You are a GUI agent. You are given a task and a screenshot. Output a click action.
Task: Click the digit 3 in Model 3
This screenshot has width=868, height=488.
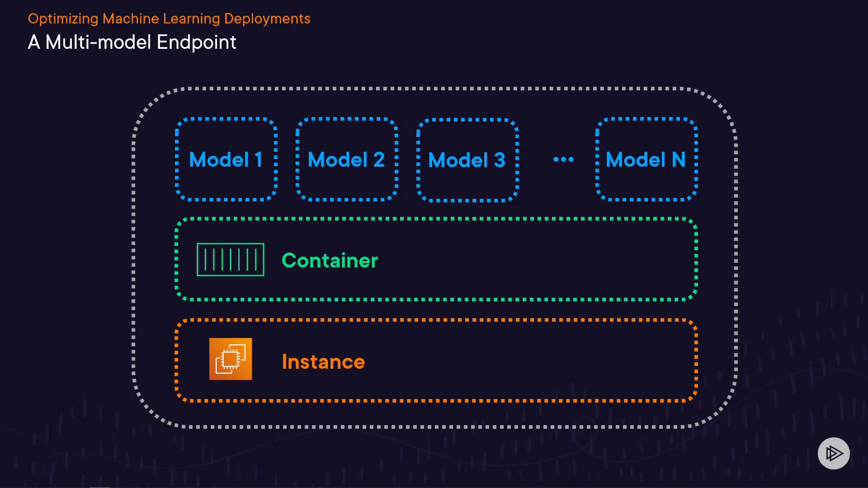click(499, 160)
